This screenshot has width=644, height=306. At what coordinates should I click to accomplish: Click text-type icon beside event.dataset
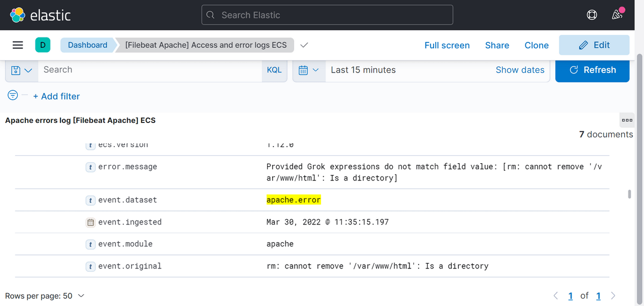91,200
